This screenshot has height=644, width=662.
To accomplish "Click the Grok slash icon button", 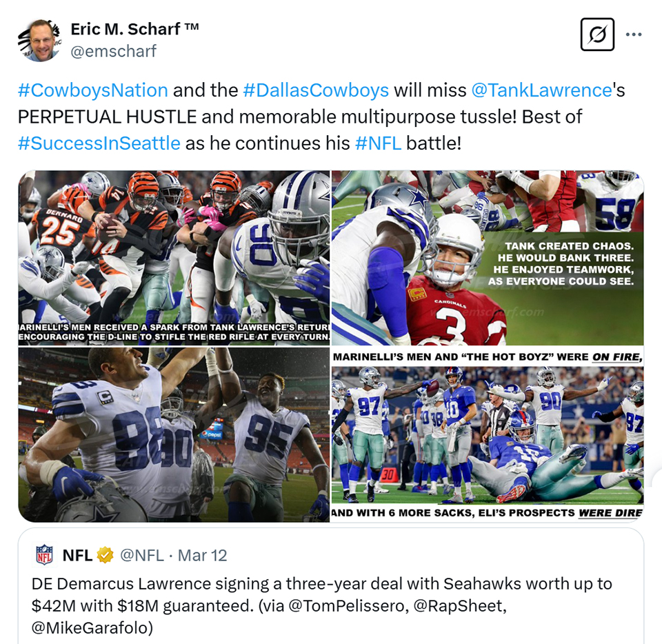I will pyautogui.click(x=597, y=34).
